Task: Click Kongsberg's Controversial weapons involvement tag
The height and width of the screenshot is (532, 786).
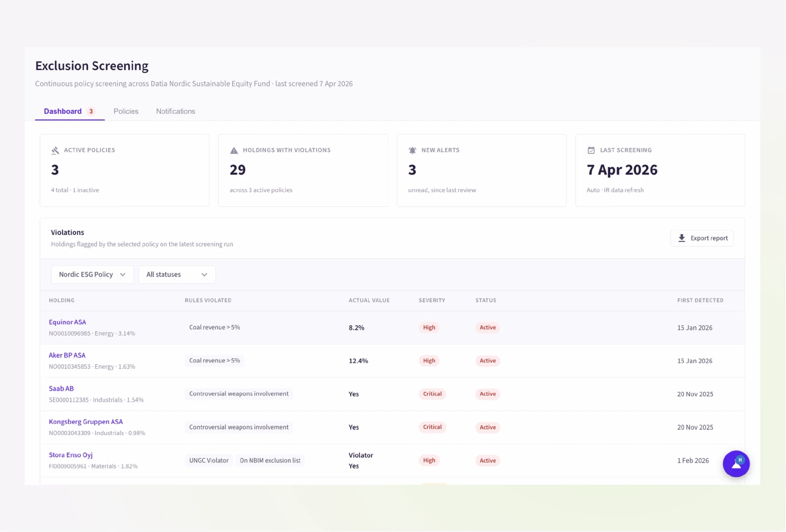Action: point(239,427)
